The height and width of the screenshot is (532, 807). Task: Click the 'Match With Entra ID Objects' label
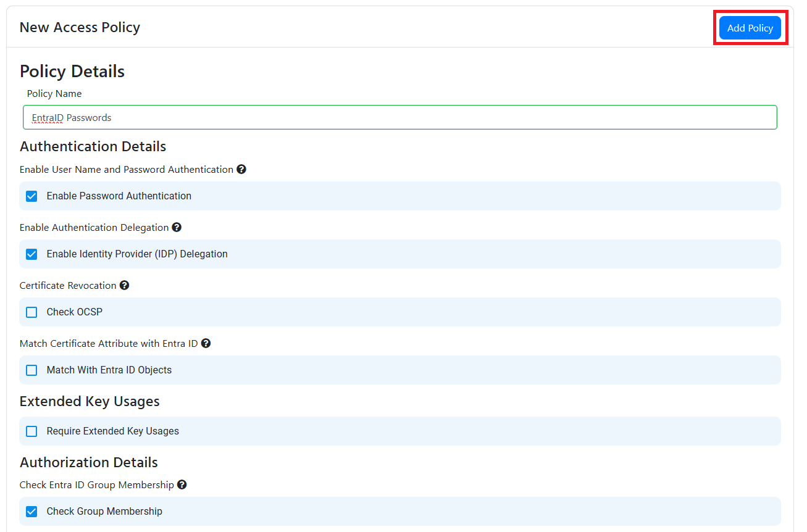click(109, 370)
